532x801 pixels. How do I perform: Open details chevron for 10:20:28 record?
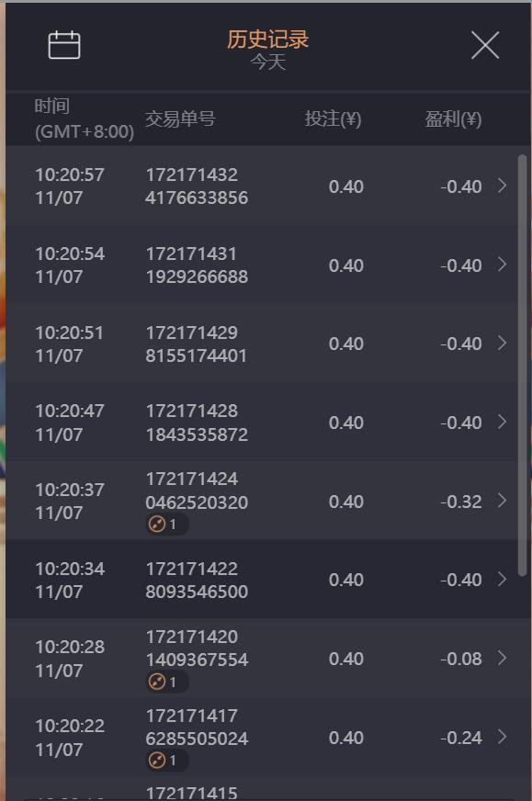(502, 658)
